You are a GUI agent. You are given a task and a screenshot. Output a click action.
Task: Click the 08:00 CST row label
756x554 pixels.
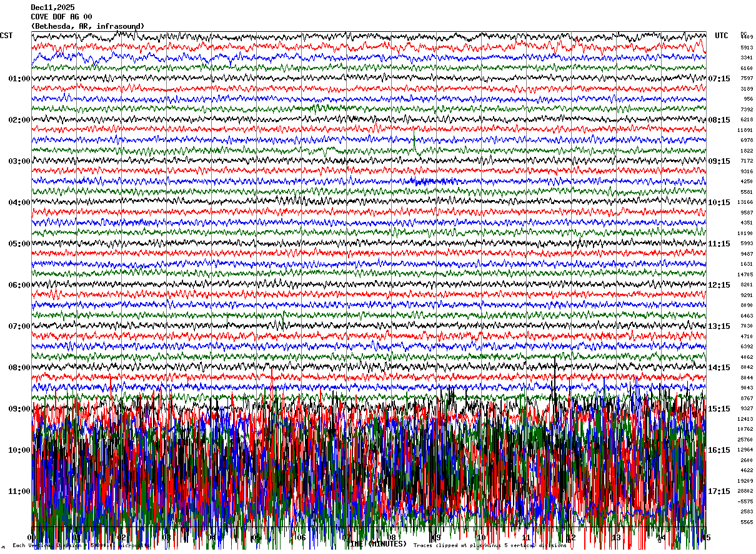point(19,368)
